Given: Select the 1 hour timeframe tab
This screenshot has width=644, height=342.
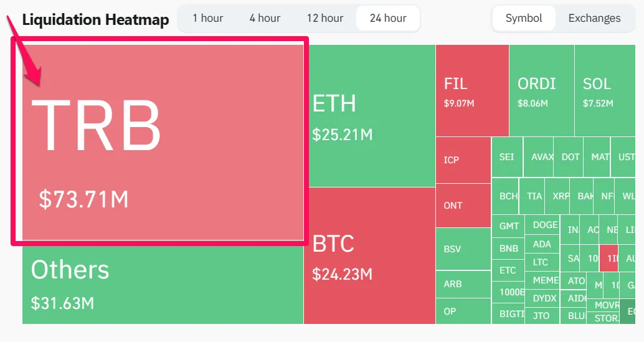Looking at the screenshot, I should [x=208, y=18].
